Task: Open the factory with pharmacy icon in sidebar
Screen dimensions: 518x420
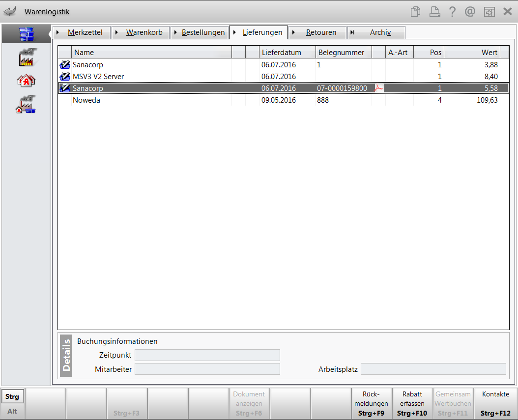Action: click(x=26, y=104)
